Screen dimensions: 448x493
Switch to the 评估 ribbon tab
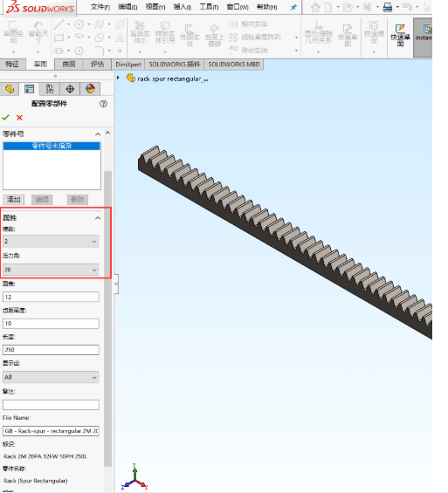(x=97, y=65)
